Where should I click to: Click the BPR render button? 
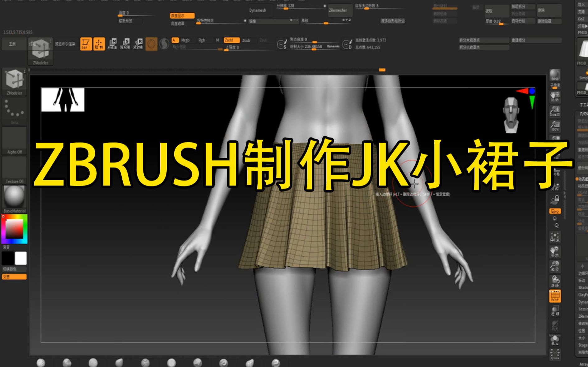[x=555, y=75]
